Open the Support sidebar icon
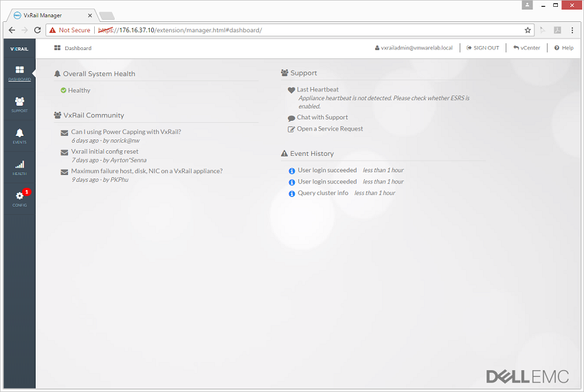Image resolution: width=584 pixels, height=392 pixels. click(19, 101)
